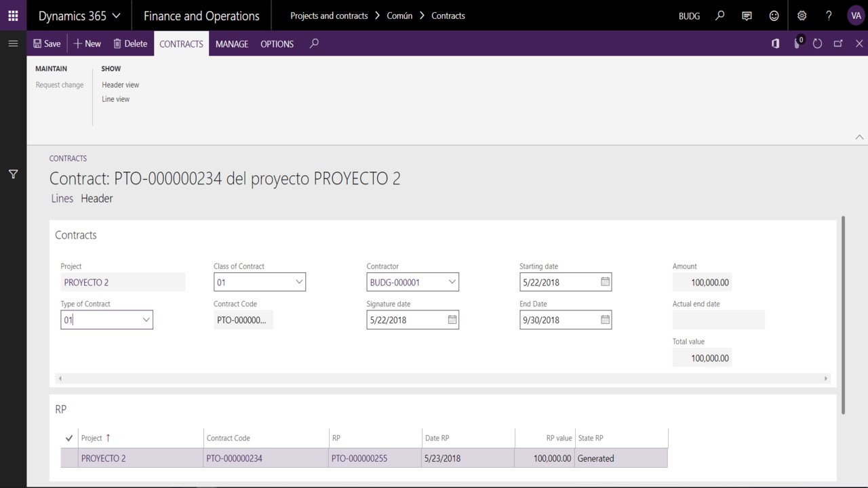Switch to the Lines view tab

tap(62, 199)
